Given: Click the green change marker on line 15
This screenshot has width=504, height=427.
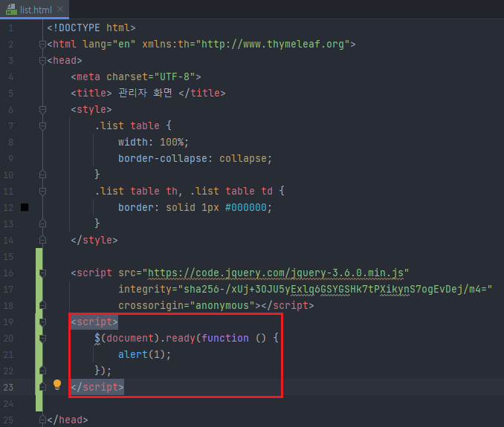Looking at the screenshot, I should [39, 256].
